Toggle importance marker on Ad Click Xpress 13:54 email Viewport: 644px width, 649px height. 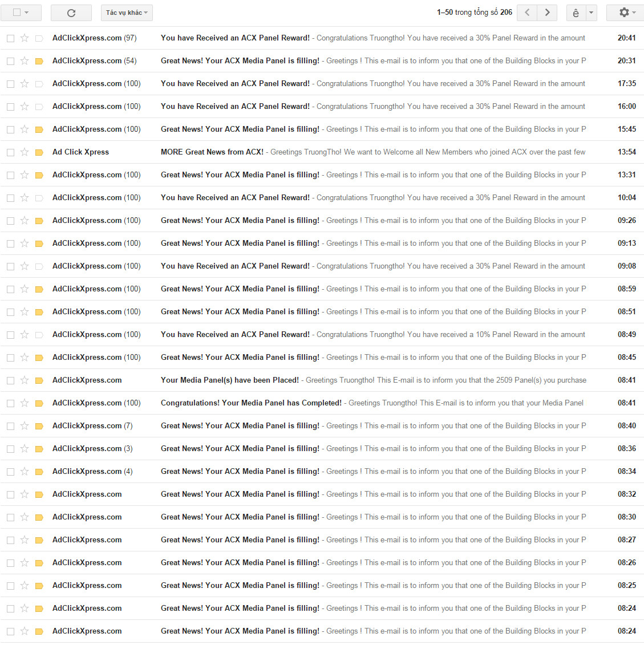[39, 152]
